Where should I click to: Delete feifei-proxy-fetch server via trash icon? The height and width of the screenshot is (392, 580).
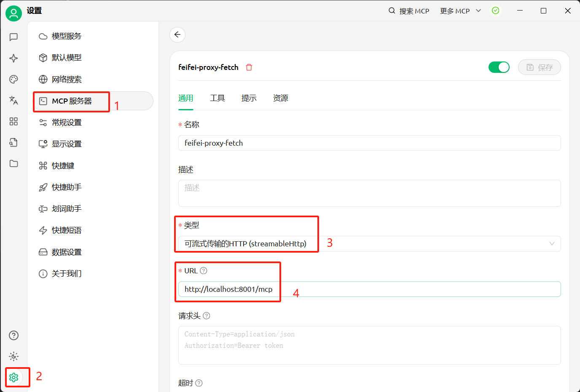249,67
